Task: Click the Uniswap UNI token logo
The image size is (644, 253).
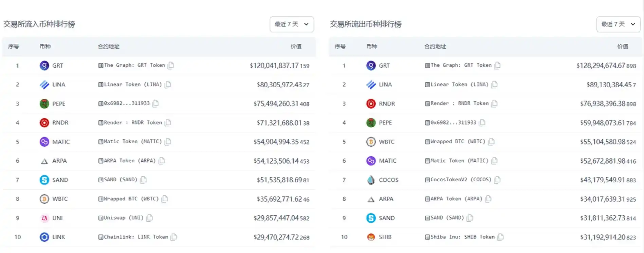Action: point(44,218)
